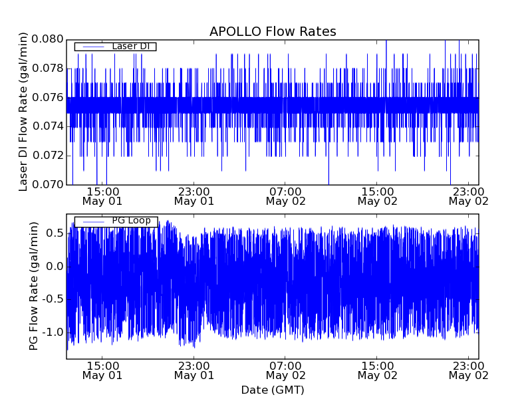
Task: Click the APOLLO Flow Rates chart title
Action: pyautogui.click(x=273, y=31)
